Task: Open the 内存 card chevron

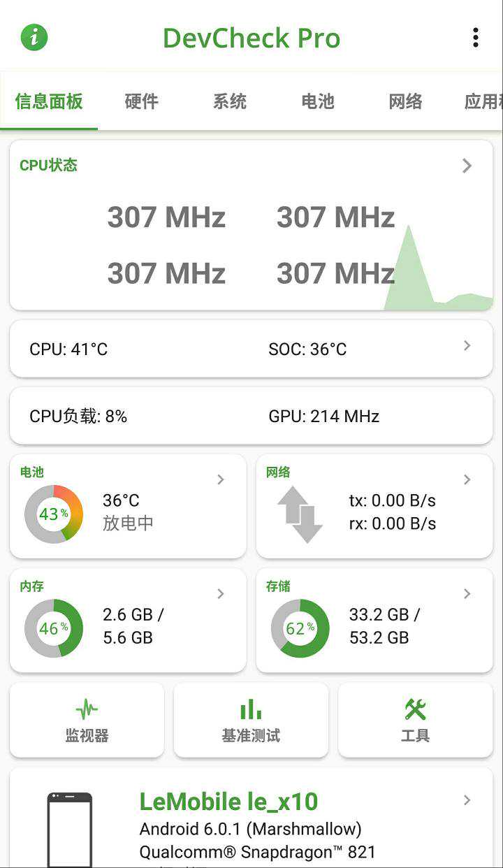Action: (x=221, y=594)
